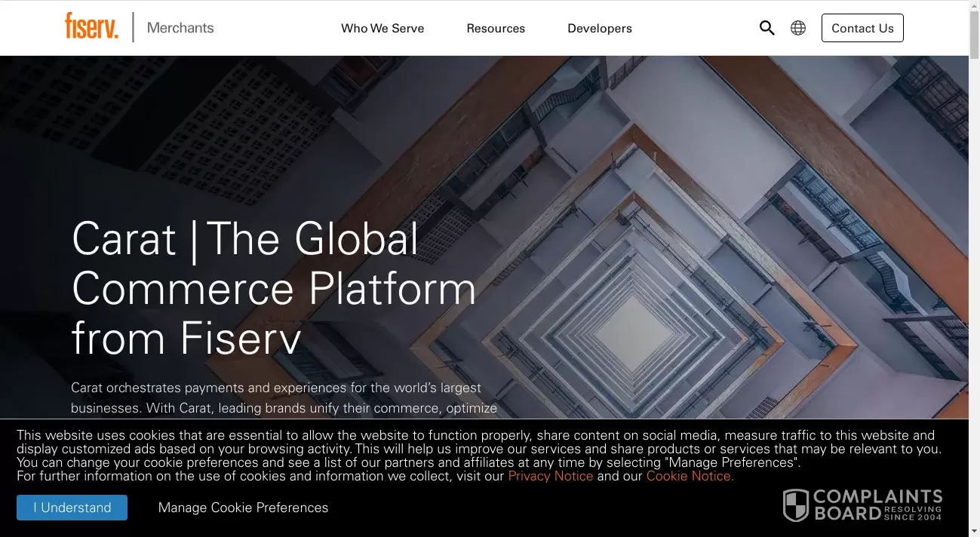Open the Who We Serve menu

click(x=382, y=28)
